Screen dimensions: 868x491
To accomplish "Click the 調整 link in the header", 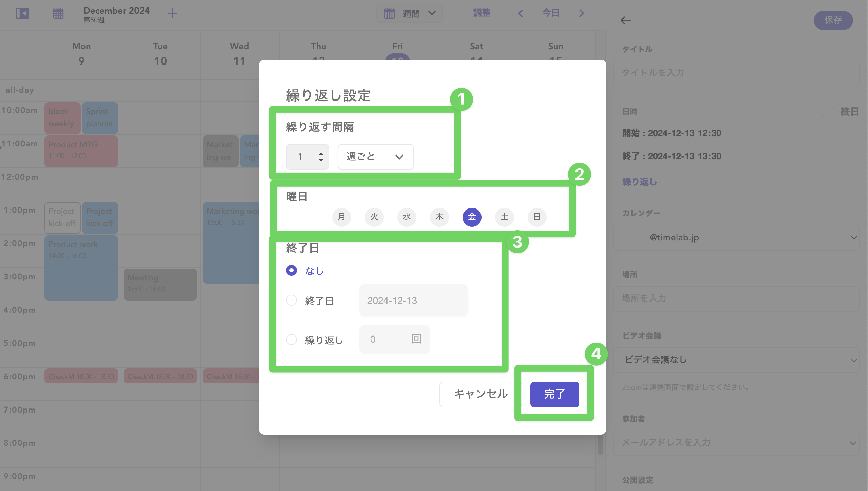I will 482,13.
